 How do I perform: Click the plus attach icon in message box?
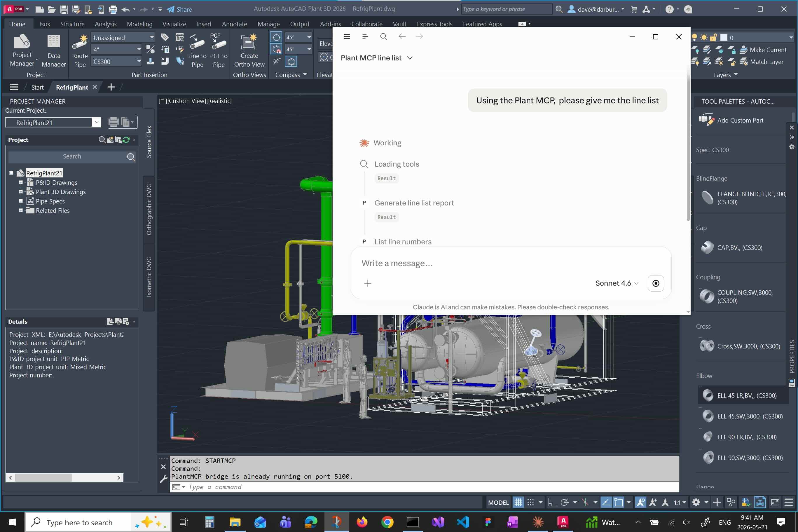point(368,283)
